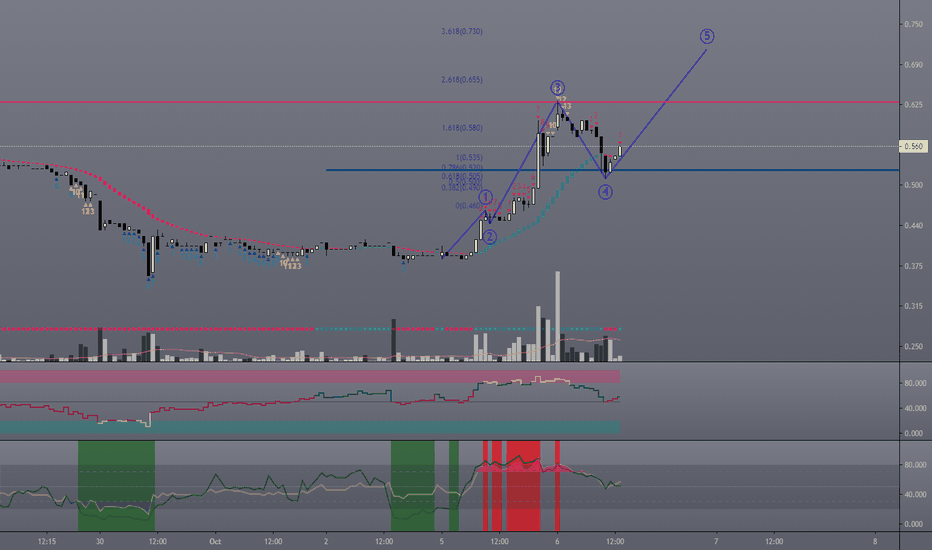Select the 1.618(0.580) Fibonacci label
This screenshot has width=932, height=550.
click(462, 128)
